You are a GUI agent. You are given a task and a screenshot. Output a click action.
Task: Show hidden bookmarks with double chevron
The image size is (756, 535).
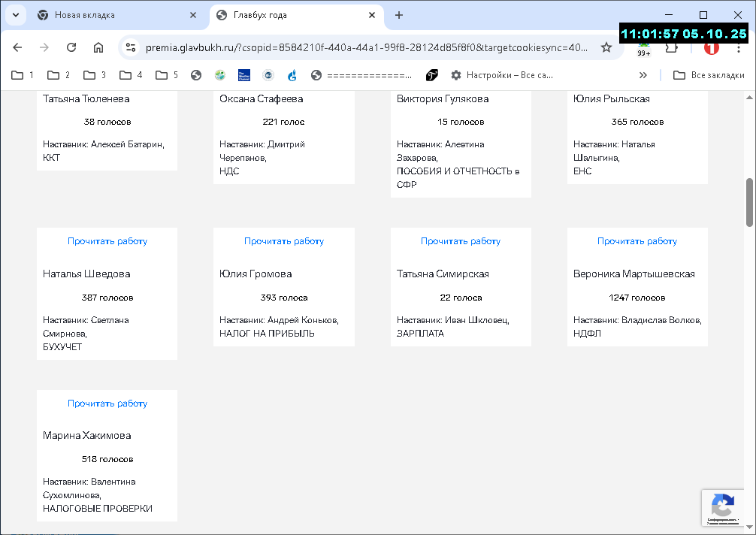tap(643, 75)
